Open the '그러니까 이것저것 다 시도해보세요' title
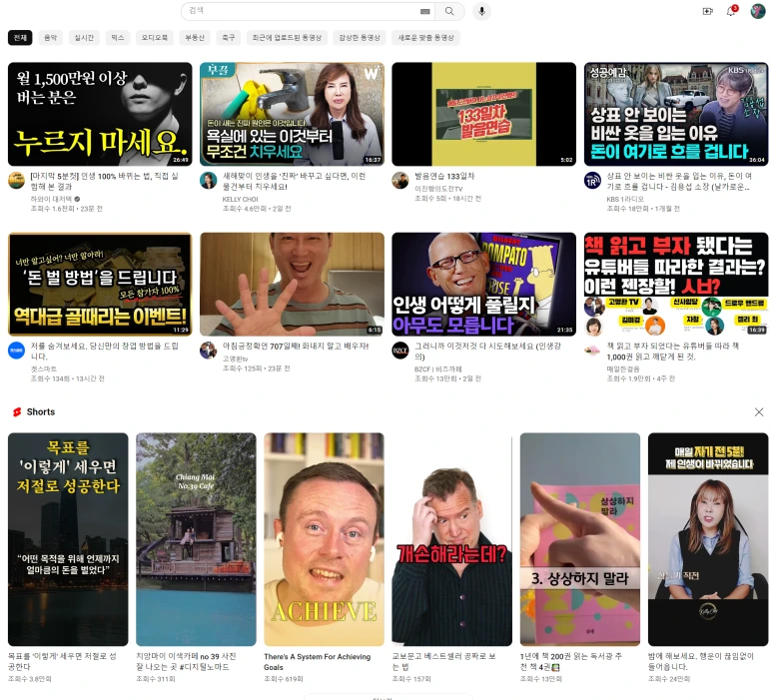This screenshot has width=772, height=700. coord(487,350)
